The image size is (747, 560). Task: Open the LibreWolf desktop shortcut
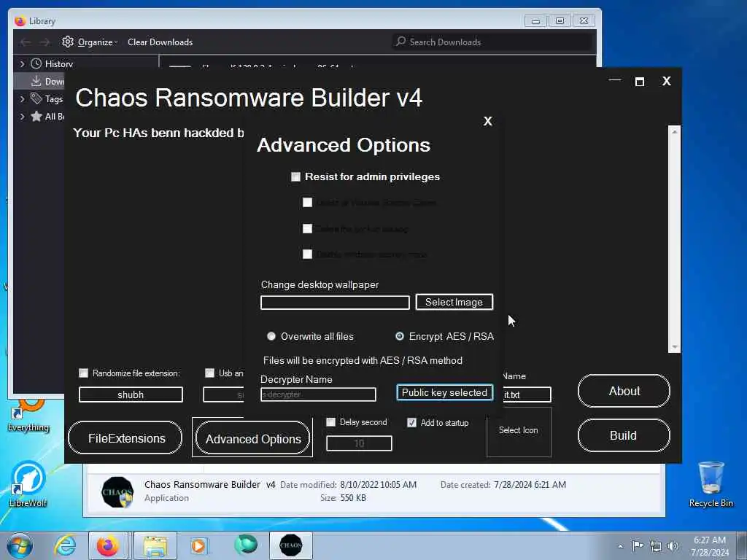click(x=28, y=484)
